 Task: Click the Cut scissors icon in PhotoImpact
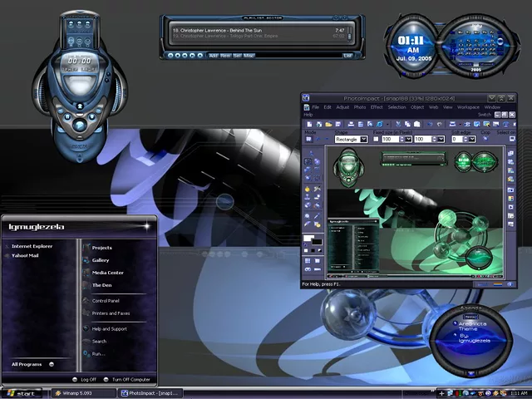pyautogui.click(x=398, y=125)
